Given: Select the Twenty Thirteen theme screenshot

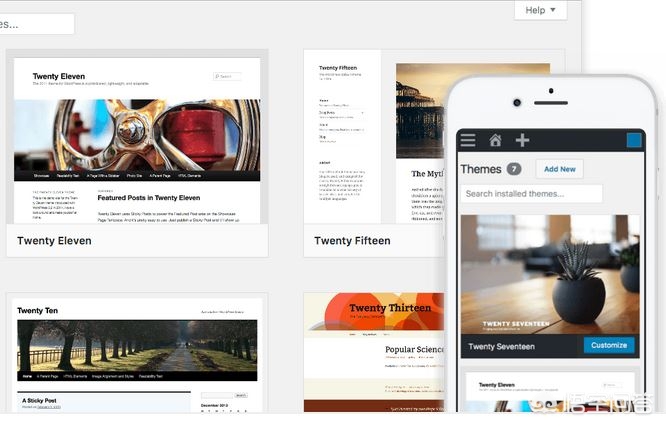Looking at the screenshot, I should pos(374,353).
